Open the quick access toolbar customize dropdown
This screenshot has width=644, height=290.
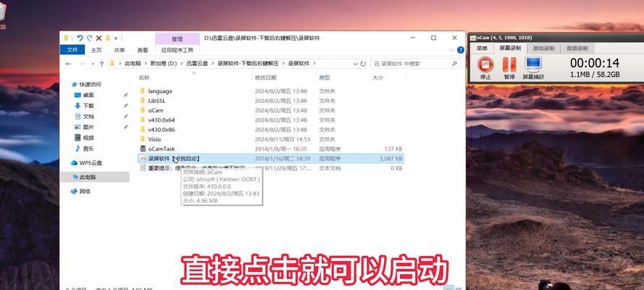(116, 38)
